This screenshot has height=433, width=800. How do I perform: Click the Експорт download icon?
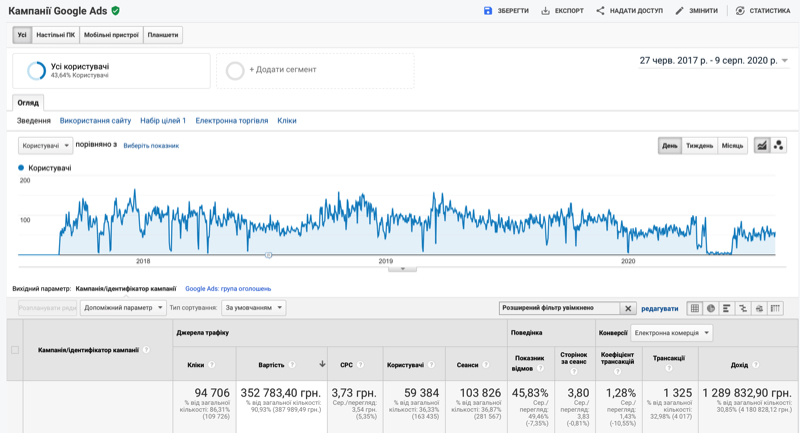[x=546, y=11]
